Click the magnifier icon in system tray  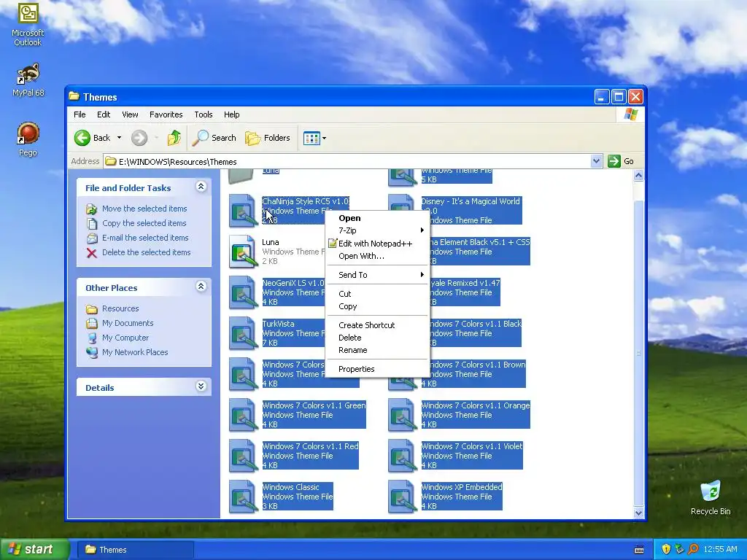(x=693, y=549)
